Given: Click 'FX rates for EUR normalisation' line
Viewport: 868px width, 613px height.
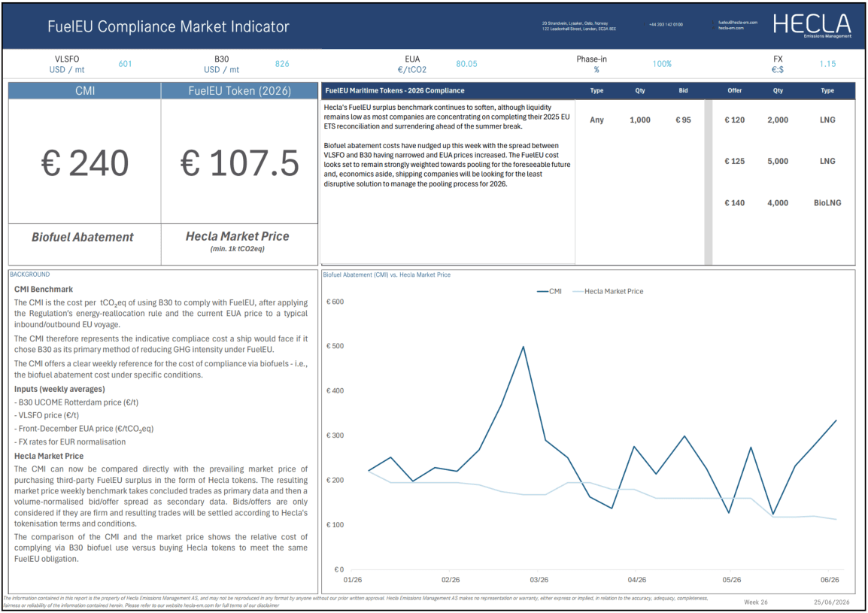Looking at the screenshot, I should click(70, 442).
